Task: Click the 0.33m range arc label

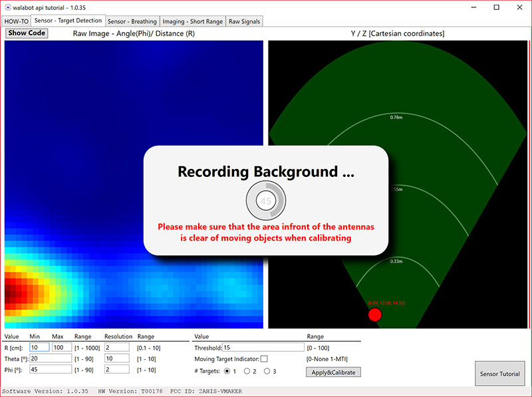Action: click(396, 261)
